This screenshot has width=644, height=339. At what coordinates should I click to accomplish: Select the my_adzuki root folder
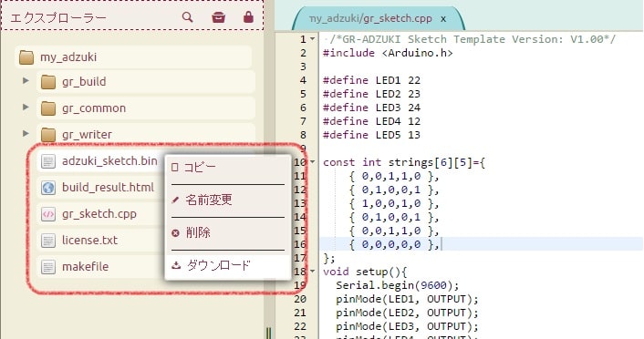[133, 57]
